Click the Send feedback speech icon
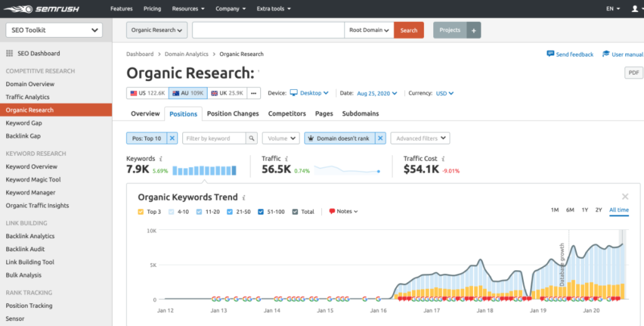This screenshot has height=326, width=644. tap(550, 54)
